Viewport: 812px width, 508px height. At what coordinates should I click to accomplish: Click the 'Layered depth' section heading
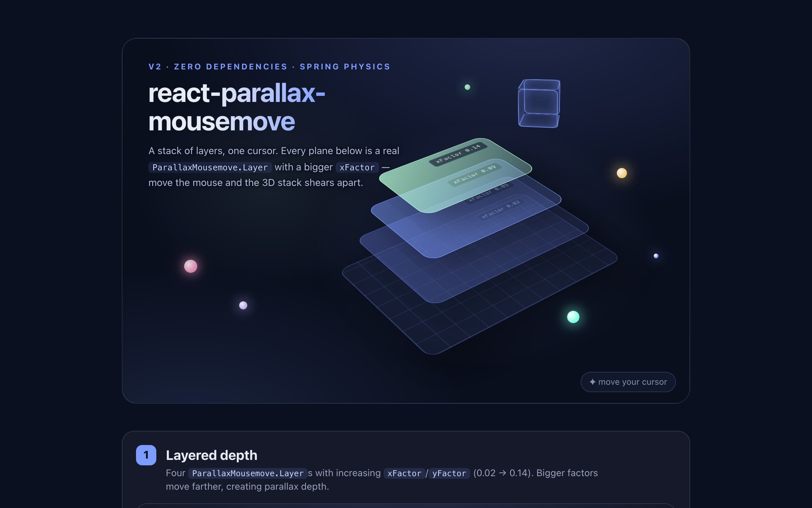[211, 455]
